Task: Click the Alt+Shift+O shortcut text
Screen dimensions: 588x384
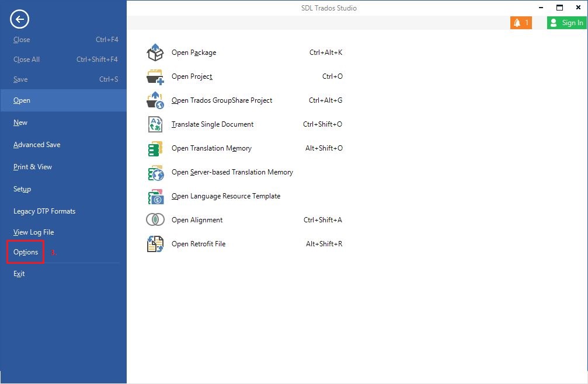Action: (324, 148)
